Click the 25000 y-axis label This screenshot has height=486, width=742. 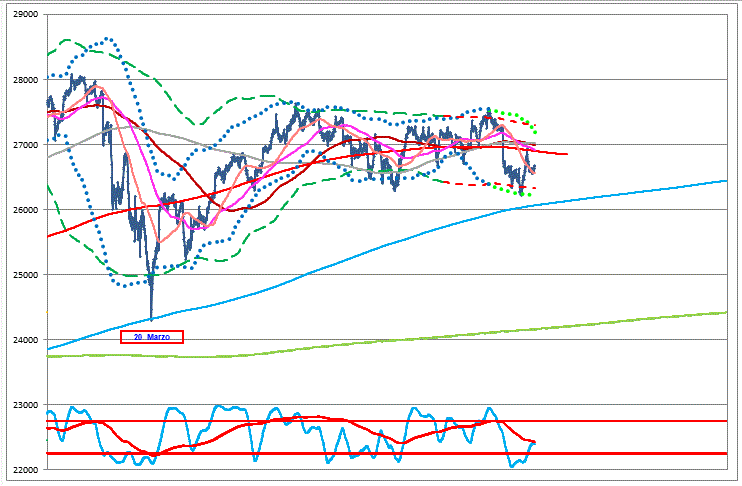click(26, 275)
